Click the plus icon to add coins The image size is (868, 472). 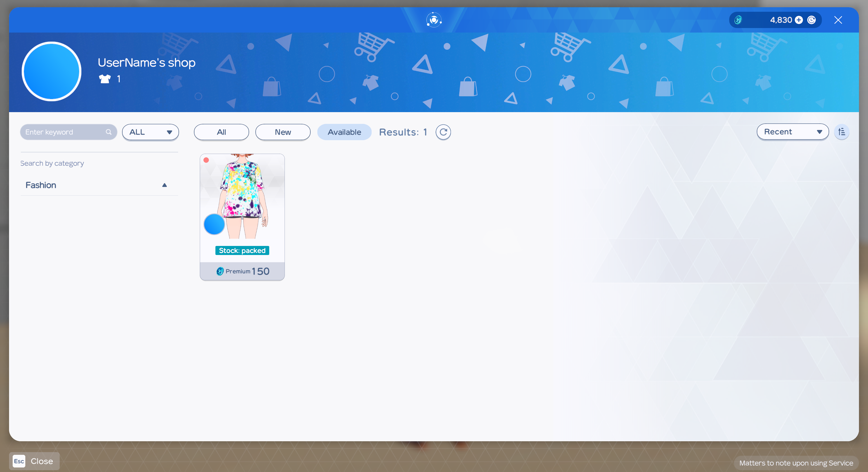coord(799,20)
